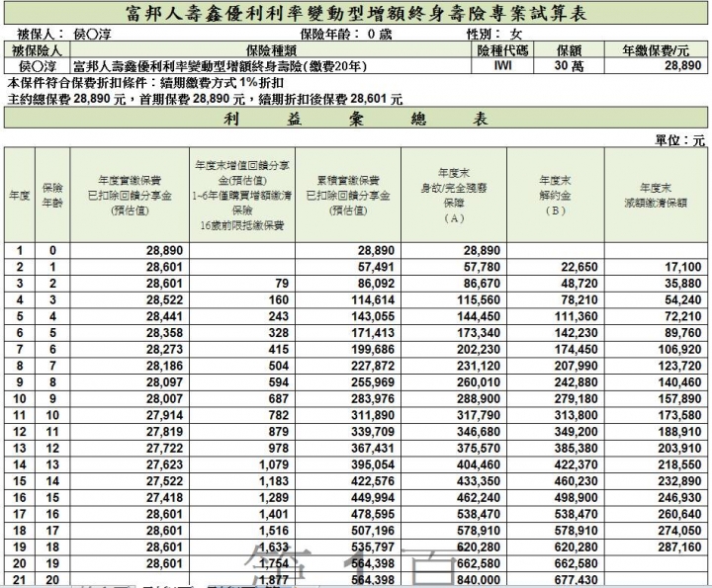Viewport: 712px width, 588px height.
Task: Select death benefit 288,900
Action: coord(479,399)
